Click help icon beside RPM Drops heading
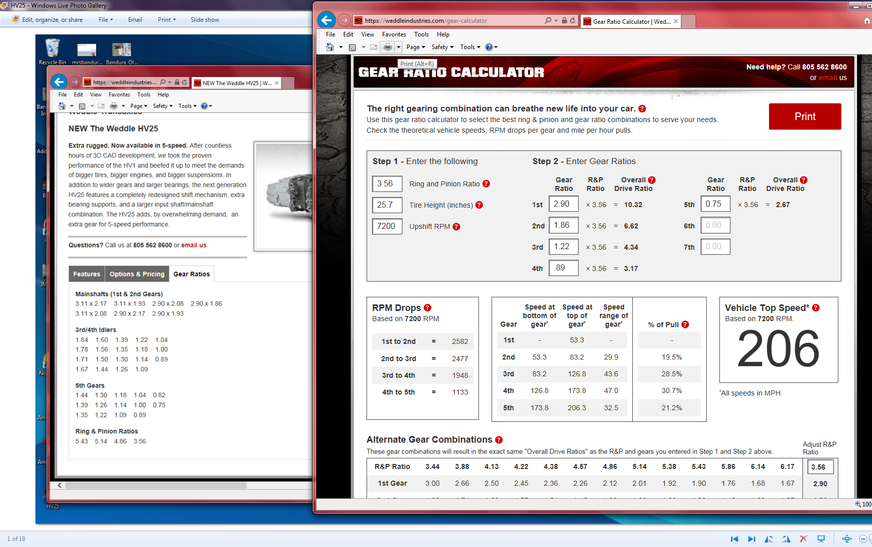 click(x=427, y=308)
